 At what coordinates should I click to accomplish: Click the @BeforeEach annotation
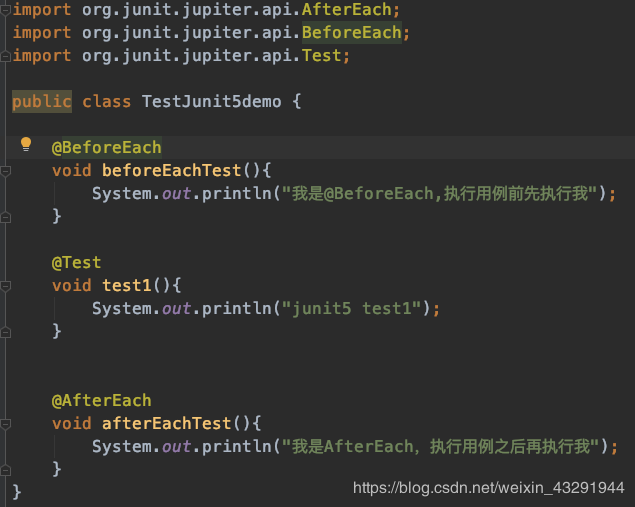pos(107,147)
